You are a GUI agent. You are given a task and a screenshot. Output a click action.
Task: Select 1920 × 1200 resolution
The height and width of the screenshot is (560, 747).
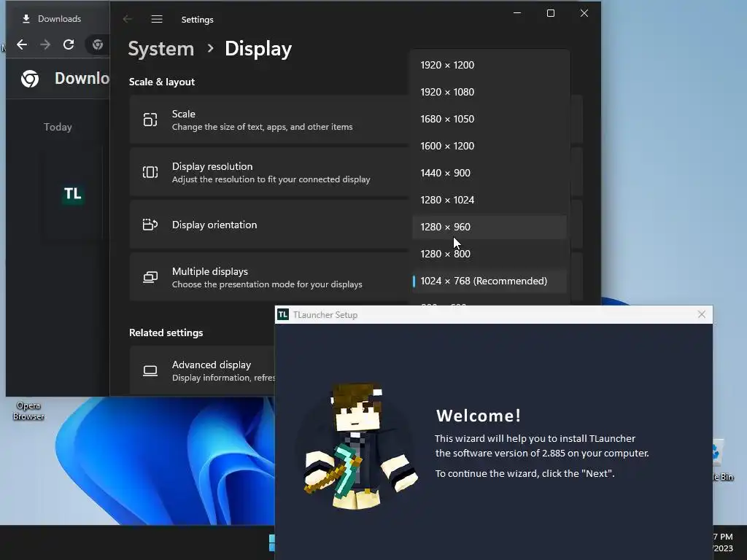[489, 65]
